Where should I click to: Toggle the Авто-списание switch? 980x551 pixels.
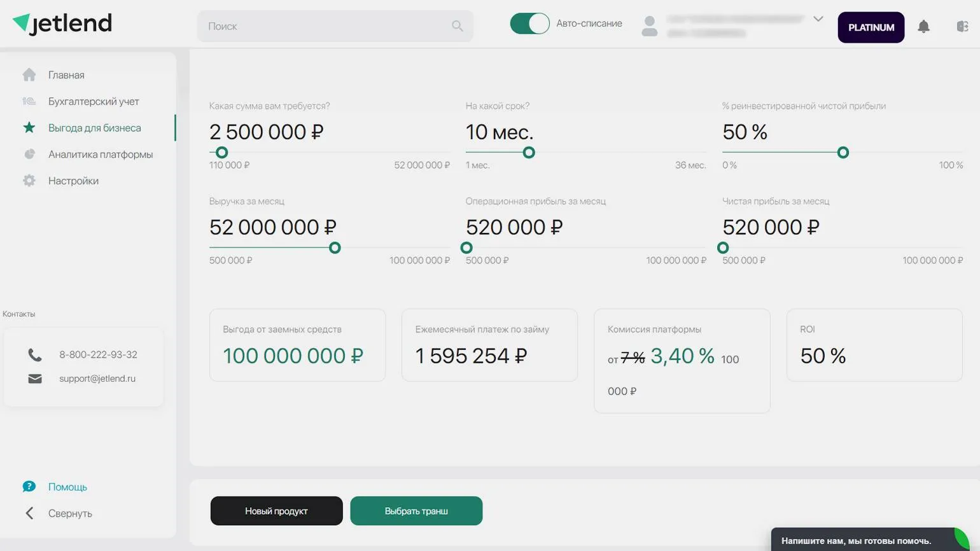point(529,24)
